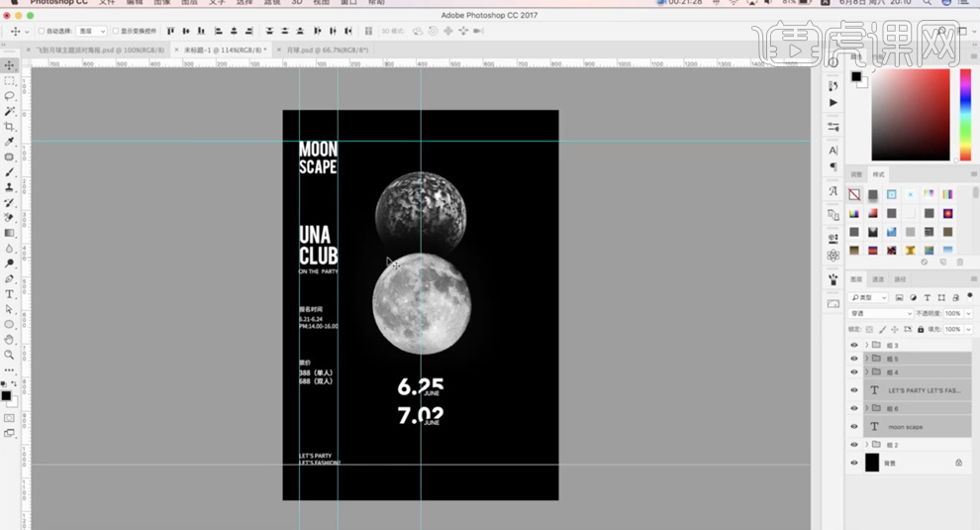Open the layer blend mode dropdown 穿透
Viewport: 980px width, 530px height.
[x=881, y=313]
